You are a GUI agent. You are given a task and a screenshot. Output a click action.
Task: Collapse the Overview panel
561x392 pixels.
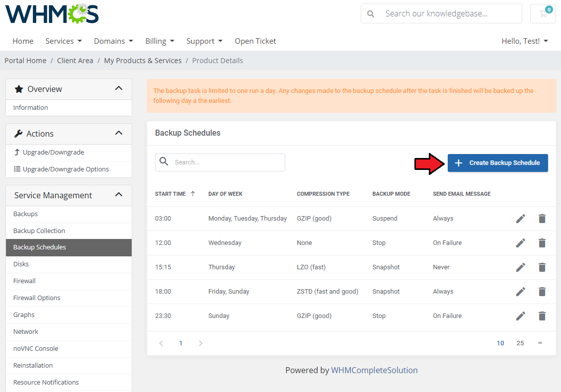point(119,88)
